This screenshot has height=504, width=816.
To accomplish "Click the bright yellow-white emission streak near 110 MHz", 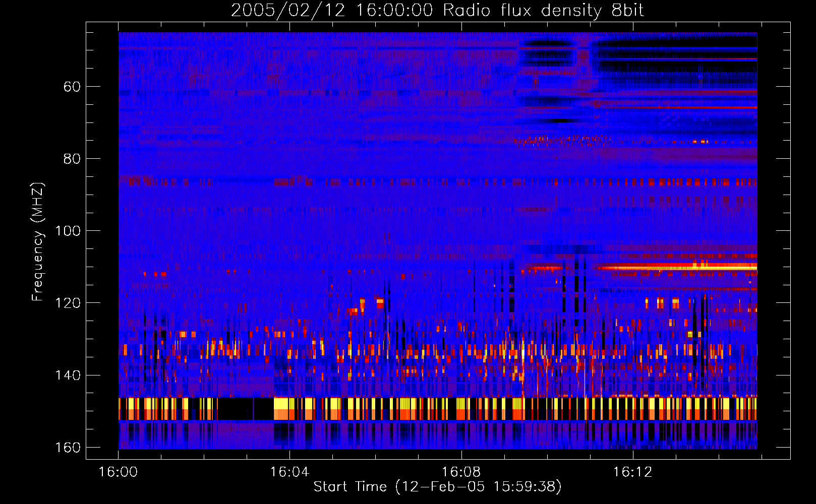I will click(x=676, y=267).
